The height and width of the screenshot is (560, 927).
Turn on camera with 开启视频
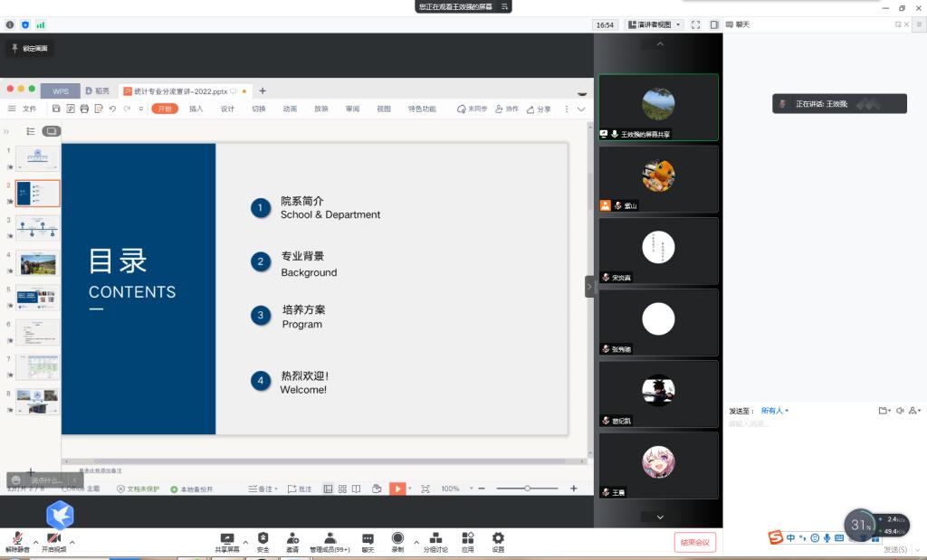tap(53, 541)
